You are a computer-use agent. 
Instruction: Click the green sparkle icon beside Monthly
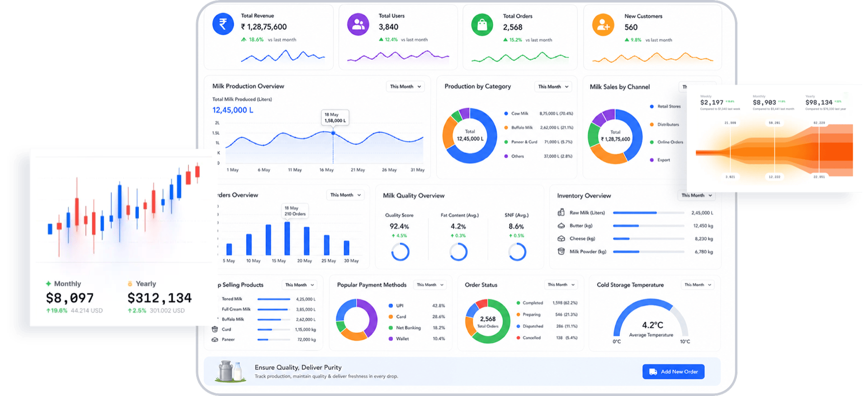48,284
